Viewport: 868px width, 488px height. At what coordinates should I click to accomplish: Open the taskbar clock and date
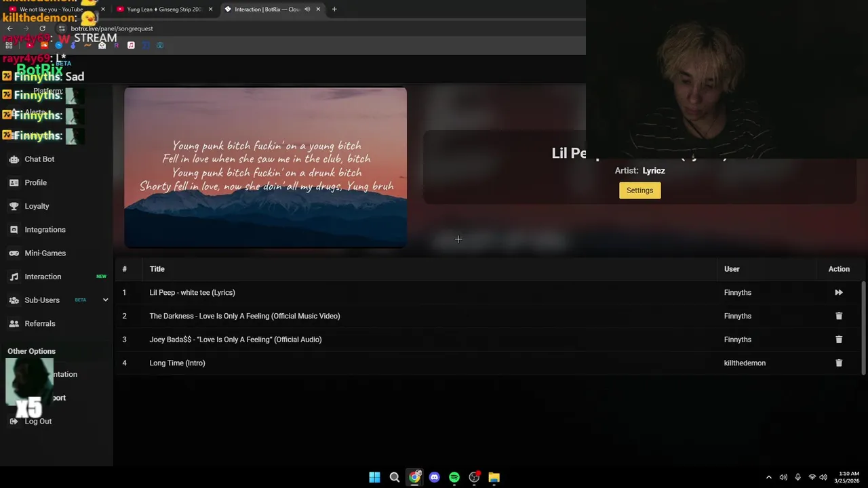[848, 477]
